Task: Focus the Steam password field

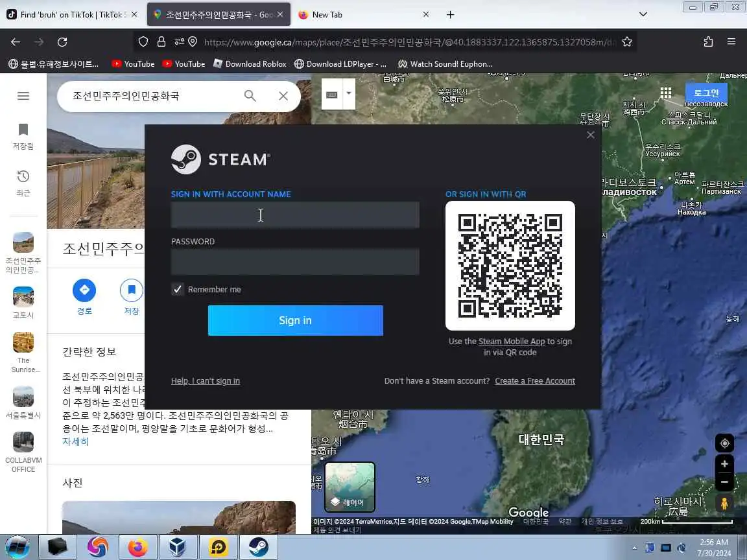Action: pos(295,262)
